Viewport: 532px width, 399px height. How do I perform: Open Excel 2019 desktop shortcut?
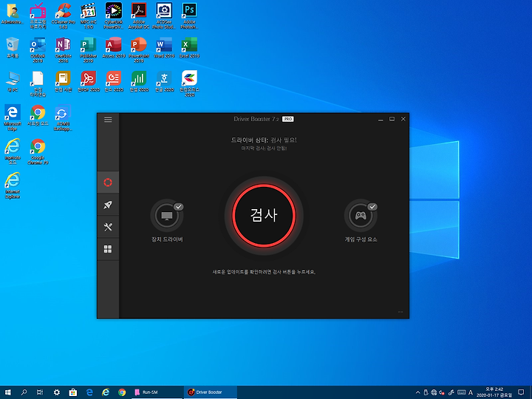189,47
